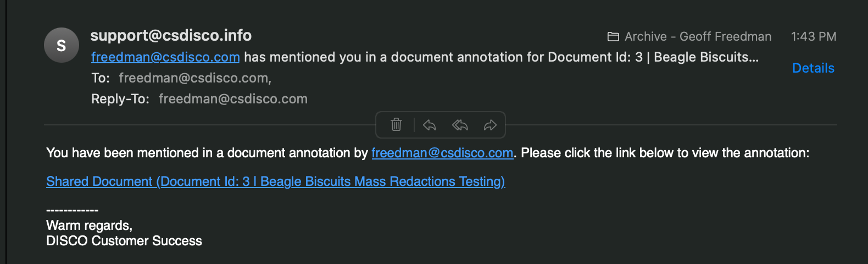Open the Details link
The height and width of the screenshot is (264, 868).
point(813,68)
